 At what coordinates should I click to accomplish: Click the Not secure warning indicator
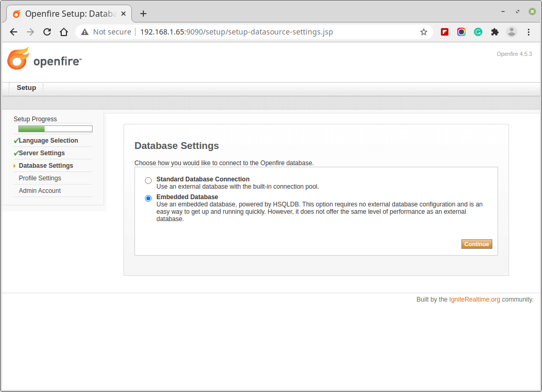pos(106,32)
